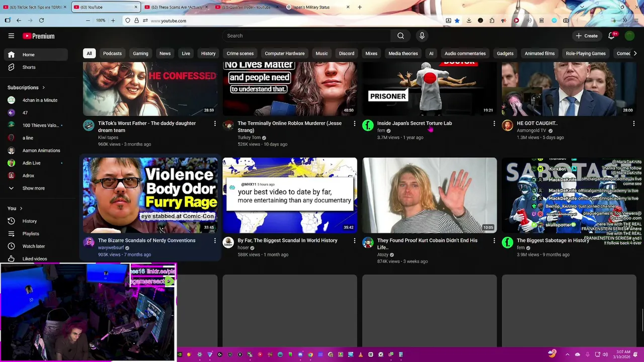Click the browser back arrow
The height and width of the screenshot is (362, 644).
(x=19, y=21)
